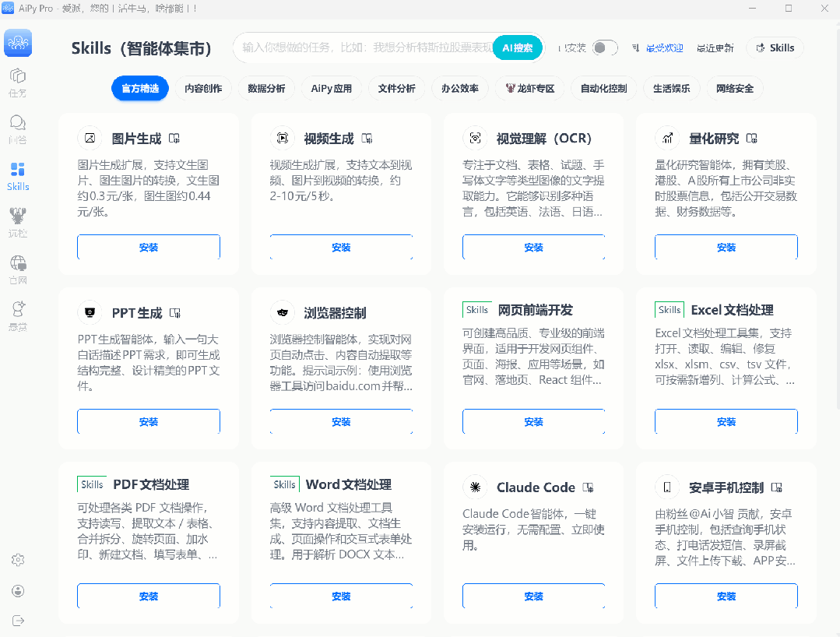Sort skills by 最受欢迎
Image resolution: width=840 pixels, height=637 pixels.
(x=664, y=48)
